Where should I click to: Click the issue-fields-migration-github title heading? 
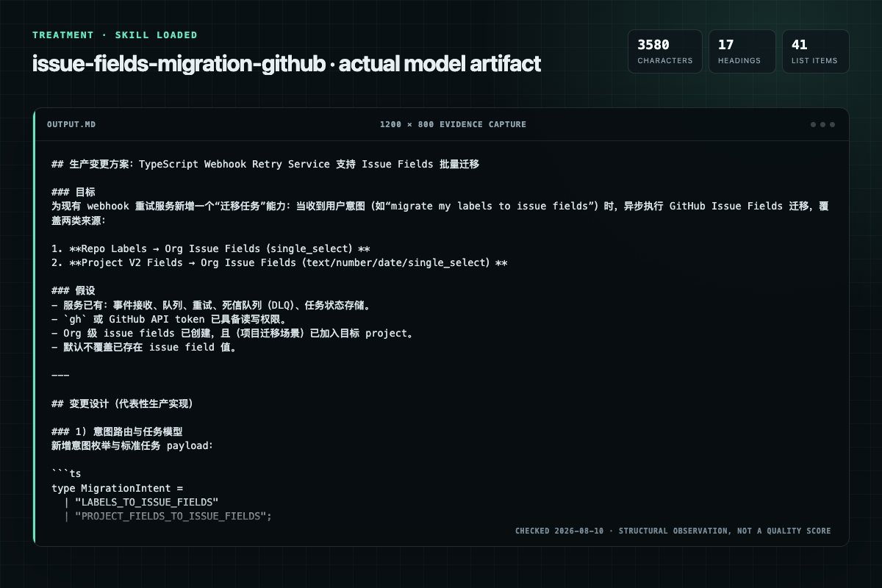point(287,64)
